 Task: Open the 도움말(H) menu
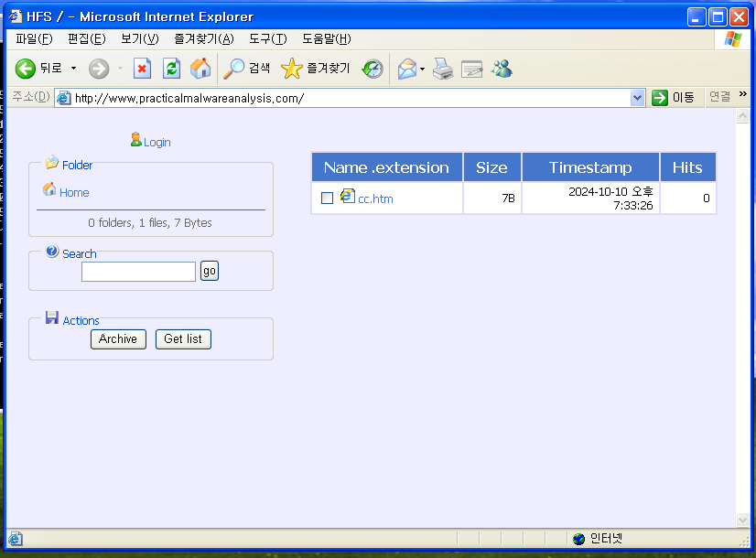(327, 38)
